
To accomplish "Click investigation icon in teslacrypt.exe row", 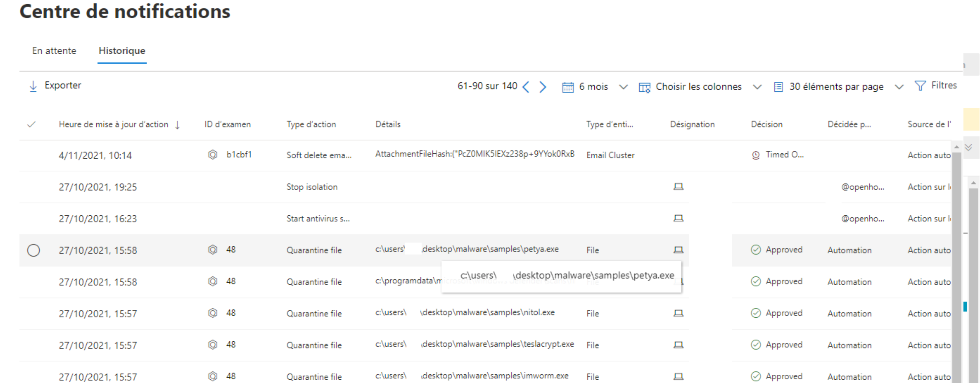I will [213, 344].
